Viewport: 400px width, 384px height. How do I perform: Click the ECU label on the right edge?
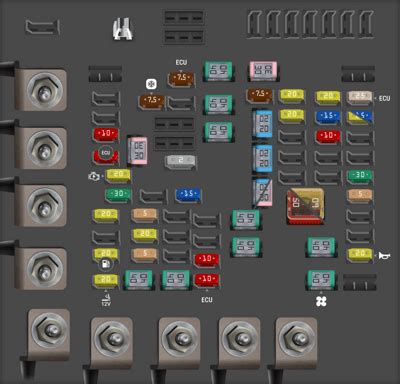click(x=384, y=99)
